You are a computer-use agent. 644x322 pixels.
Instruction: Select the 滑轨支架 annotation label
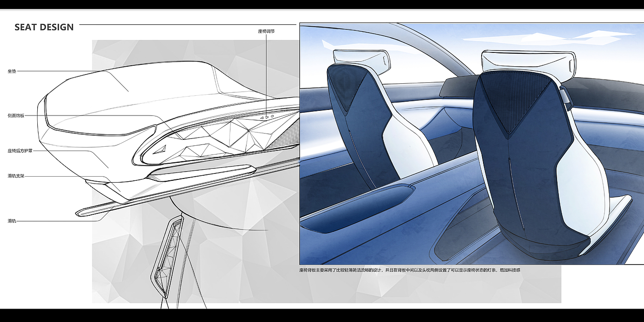(x=16, y=176)
